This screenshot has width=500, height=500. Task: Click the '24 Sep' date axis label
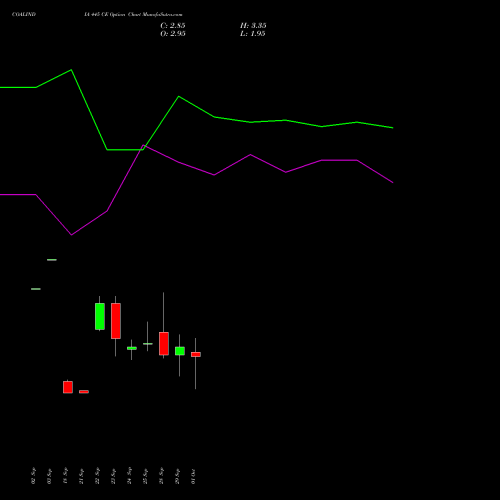point(129,476)
